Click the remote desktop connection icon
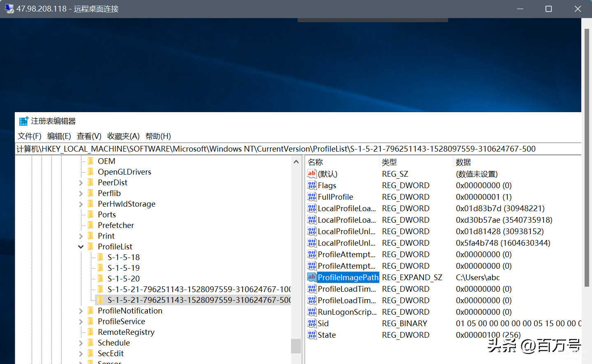This screenshot has height=364, width=592. pyautogui.click(x=9, y=9)
